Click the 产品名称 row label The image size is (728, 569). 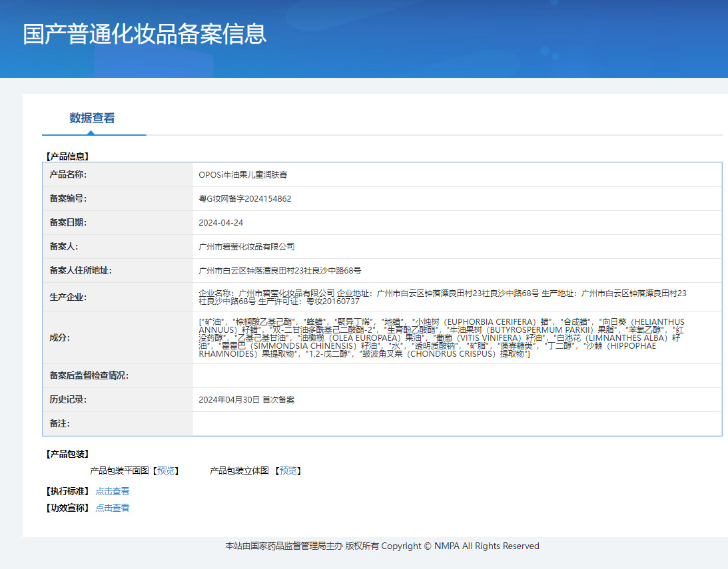click(x=68, y=174)
